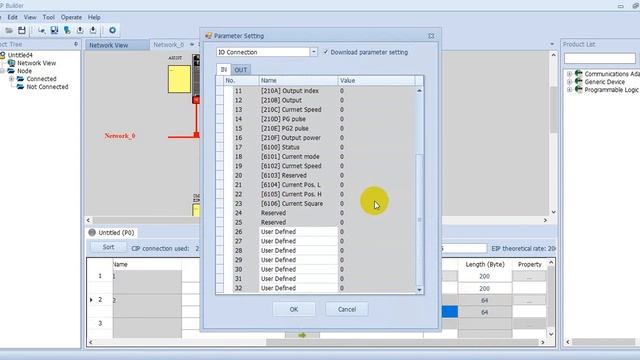The width and height of the screenshot is (640, 360).
Task: Click the Untitled4 project icon in tree
Action: pos(3,55)
